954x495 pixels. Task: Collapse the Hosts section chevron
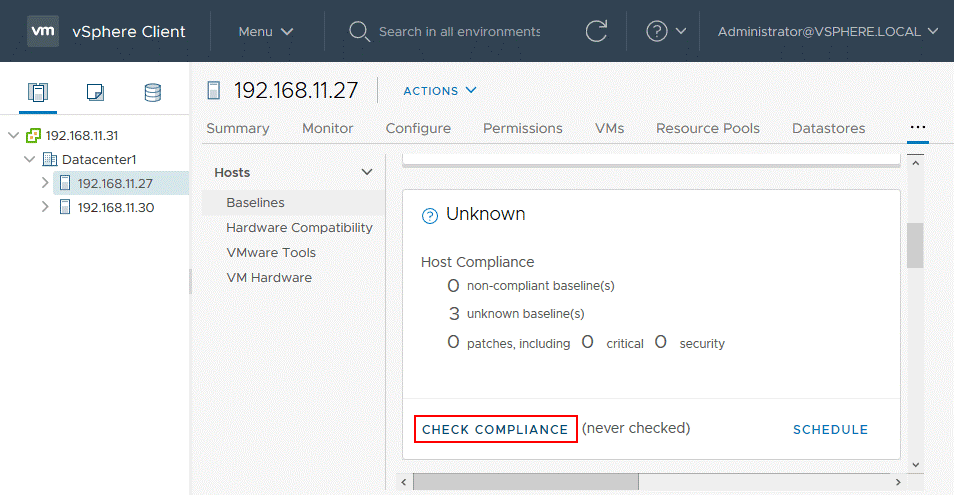coord(366,173)
